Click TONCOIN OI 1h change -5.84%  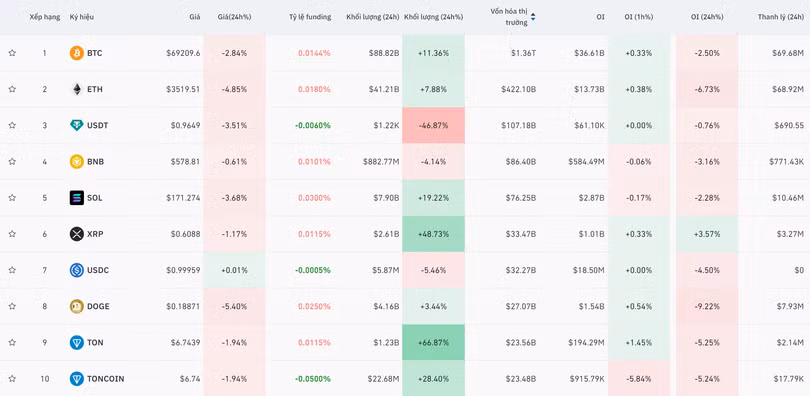coord(638,378)
